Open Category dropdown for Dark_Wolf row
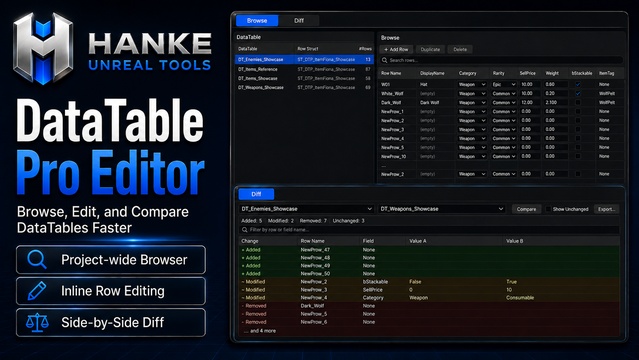The width and height of the screenshot is (639, 360). (x=472, y=102)
